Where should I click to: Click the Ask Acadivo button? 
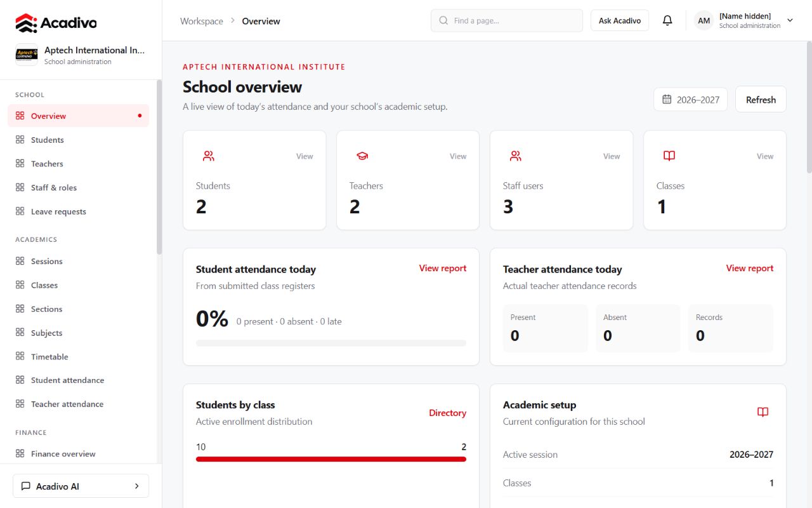click(620, 21)
